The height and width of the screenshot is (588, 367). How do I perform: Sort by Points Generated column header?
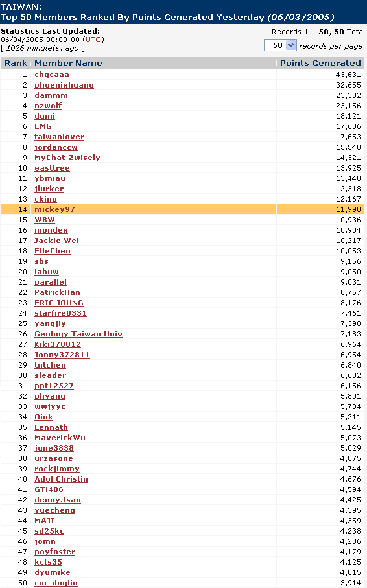pyautogui.click(x=320, y=63)
